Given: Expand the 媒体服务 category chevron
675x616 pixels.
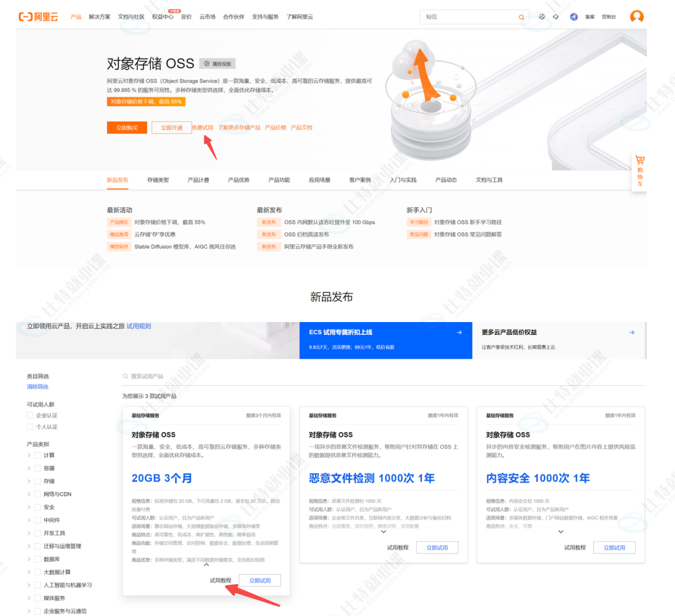Looking at the screenshot, I should (29, 598).
